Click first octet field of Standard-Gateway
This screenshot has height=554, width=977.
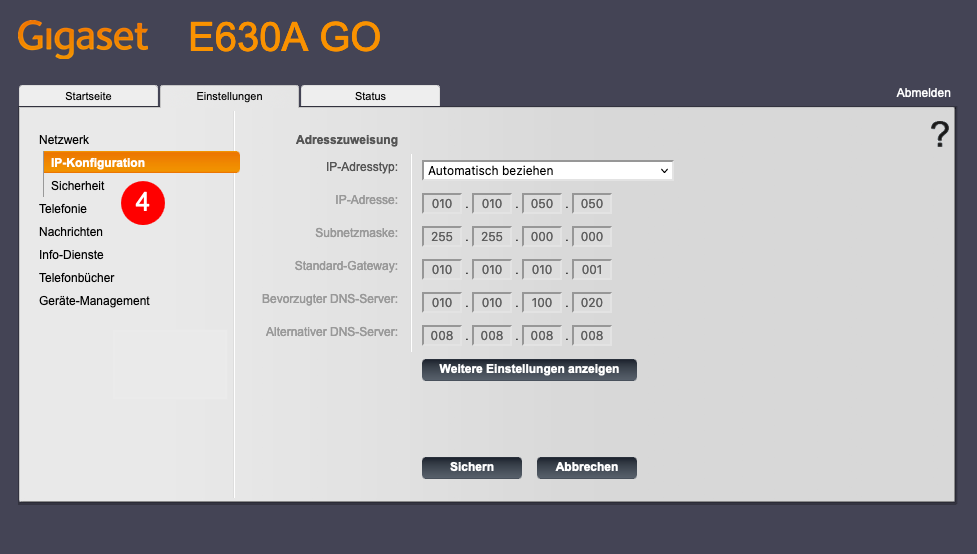tap(442, 270)
